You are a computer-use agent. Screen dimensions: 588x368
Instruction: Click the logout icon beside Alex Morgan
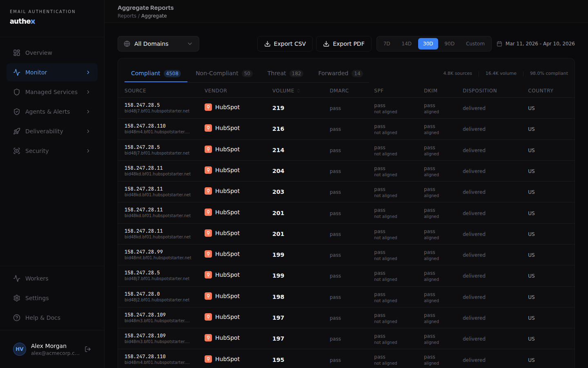pyautogui.click(x=88, y=349)
